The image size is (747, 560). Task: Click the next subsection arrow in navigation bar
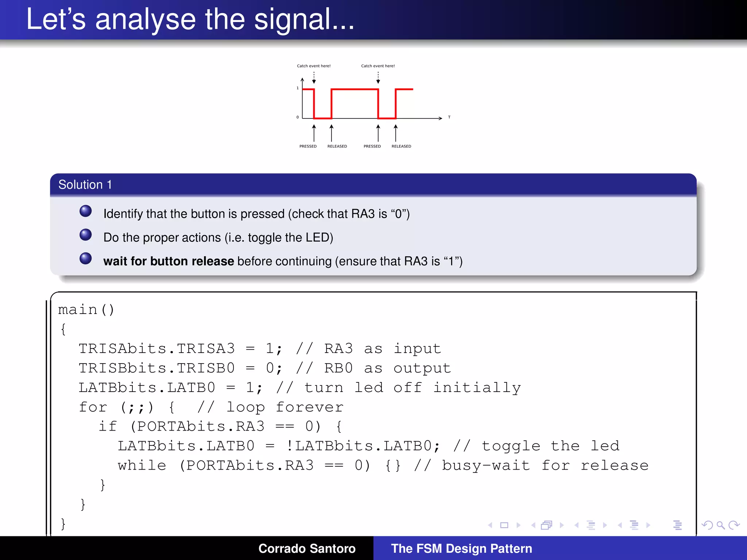tap(605, 525)
